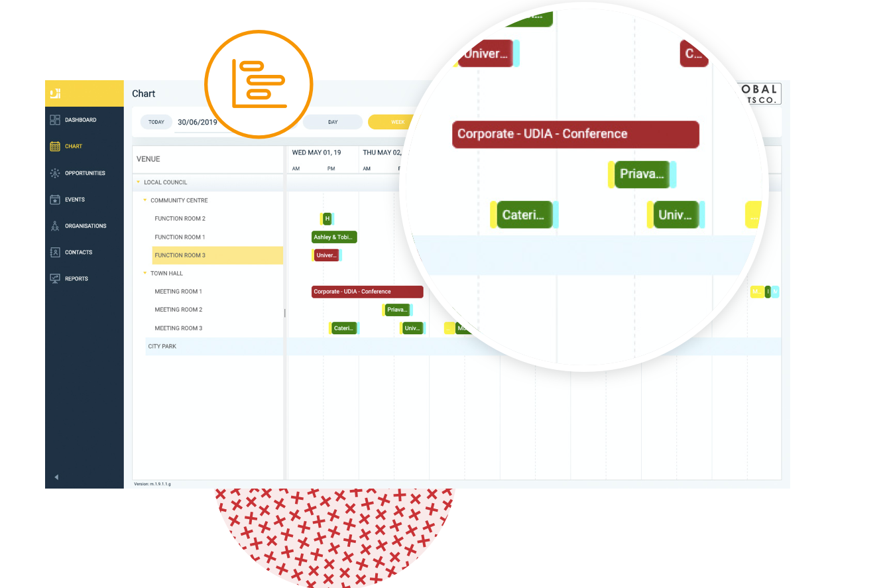Open the Ashley & Tobi... event bar
The image size is (887, 588).
point(334,237)
